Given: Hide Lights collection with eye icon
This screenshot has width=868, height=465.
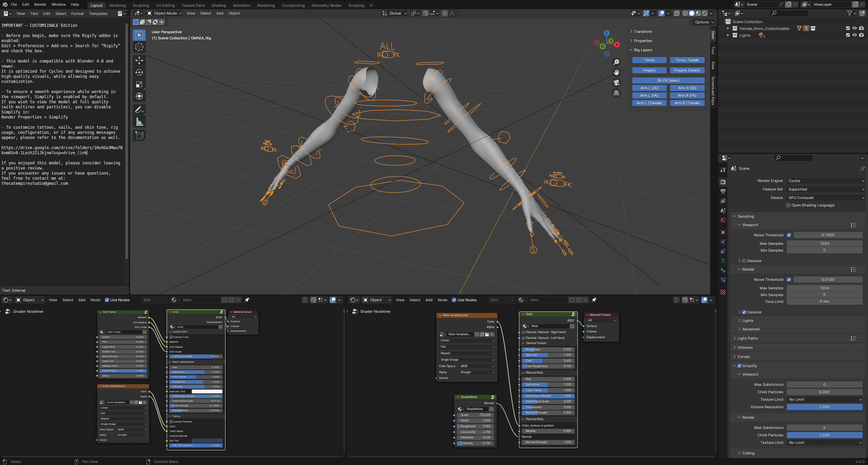Looking at the screenshot, I should [854, 35].
